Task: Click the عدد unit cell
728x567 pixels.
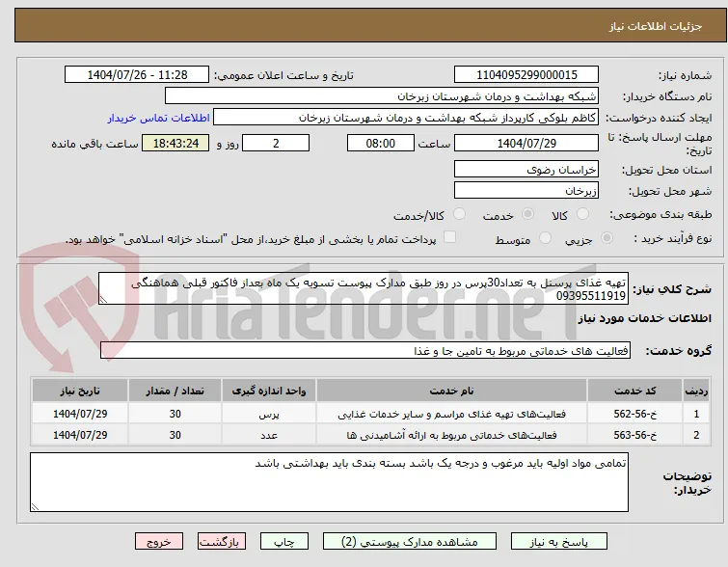Action: point(269,435)
